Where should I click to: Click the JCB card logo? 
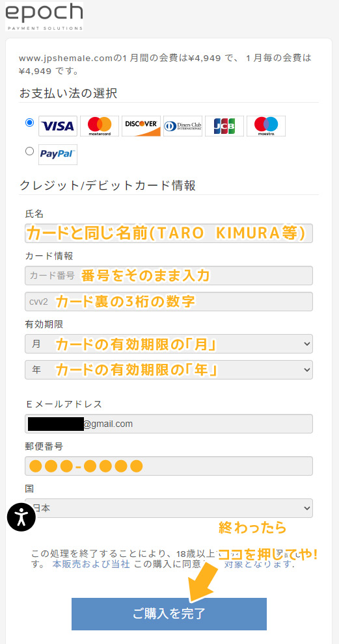coord(224,126)
